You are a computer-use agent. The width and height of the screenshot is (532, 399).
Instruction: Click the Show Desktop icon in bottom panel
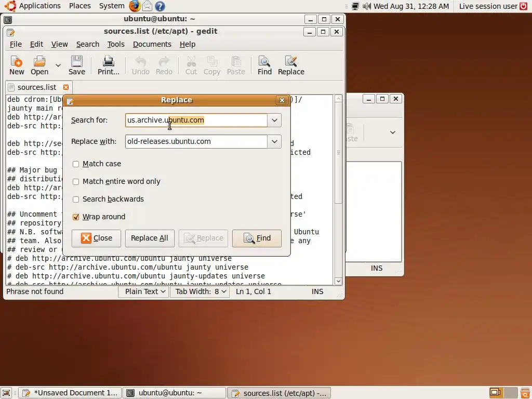(6, 393)
